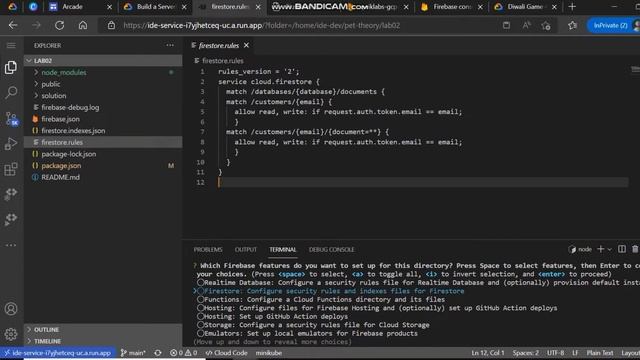The height and width of the screenshot is (360, 640).
Task: Switch to Diwali Game browser tab
Action: point(525,7)
